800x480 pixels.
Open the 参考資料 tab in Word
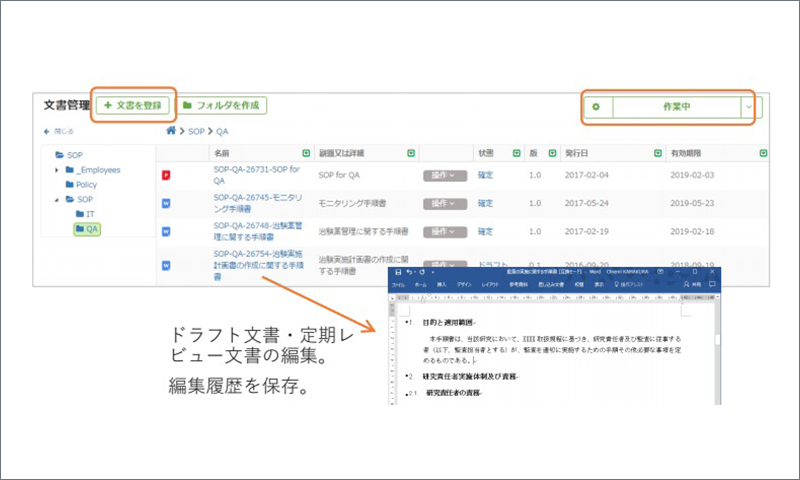click(518, 285)
